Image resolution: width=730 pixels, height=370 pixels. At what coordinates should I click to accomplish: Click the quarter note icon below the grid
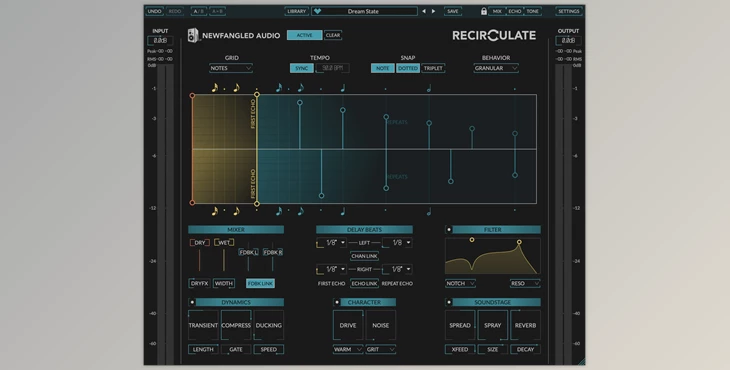coord(343,211)
